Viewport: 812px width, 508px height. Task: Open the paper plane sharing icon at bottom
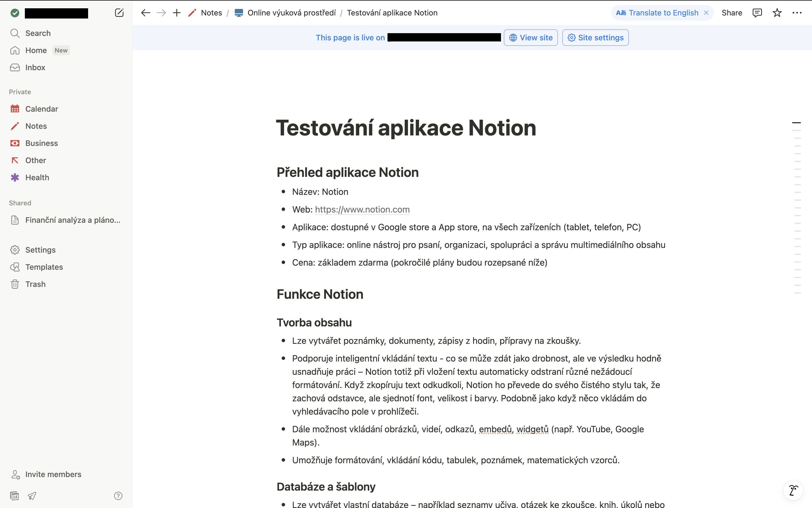[32, 496]
